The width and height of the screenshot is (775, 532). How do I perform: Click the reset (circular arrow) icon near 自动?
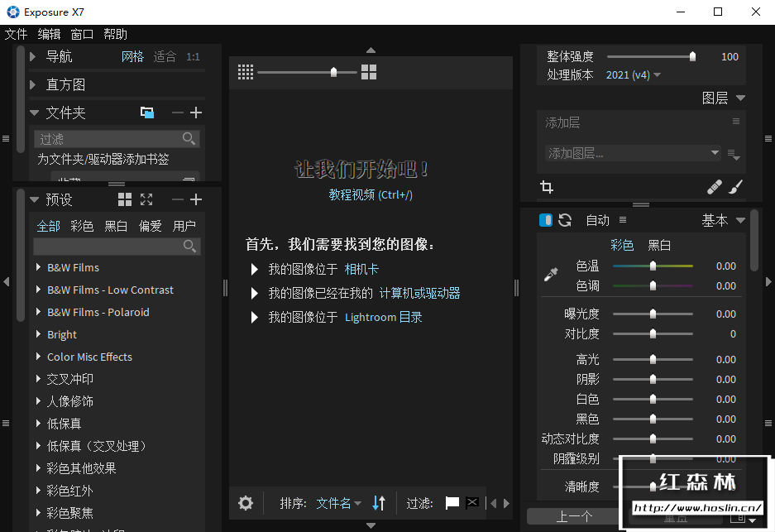[x=567, y=220]
